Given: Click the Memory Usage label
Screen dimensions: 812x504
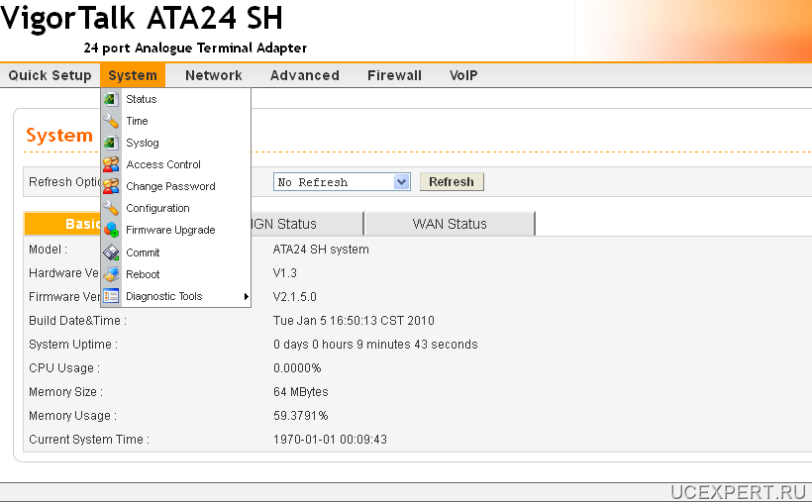Looking at the screenshot, I should click(x=72, y=416).
